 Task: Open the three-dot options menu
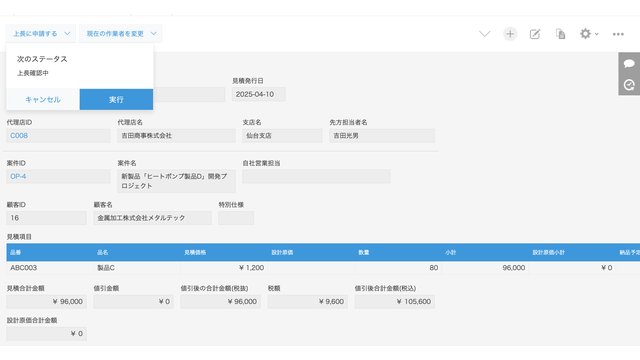point(618,34)
